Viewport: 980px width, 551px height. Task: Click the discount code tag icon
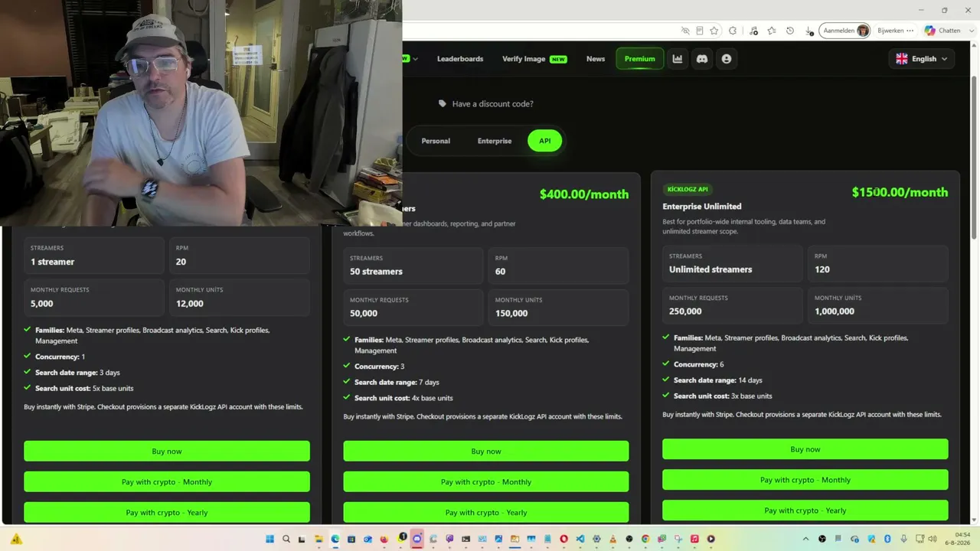pyautogui.click(x=442, y=103)
